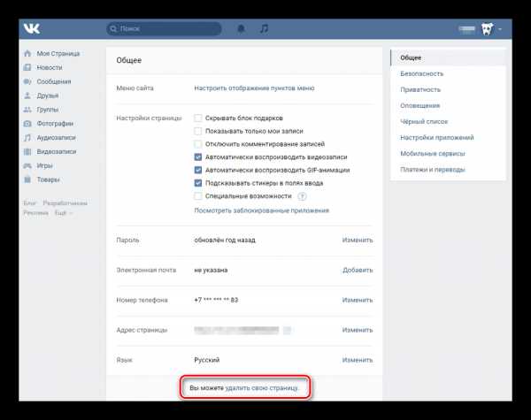Open the music note player icon
The height and width of the screenshot is (420, 531).
[x=264, y=29]
